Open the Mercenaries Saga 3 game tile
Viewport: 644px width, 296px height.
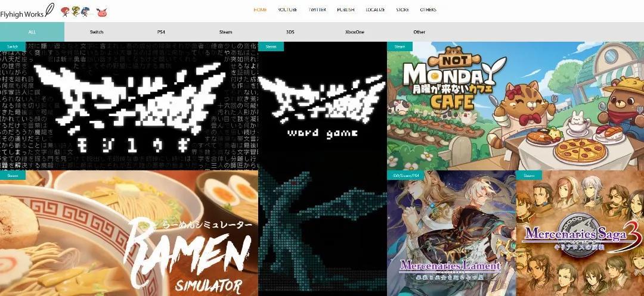(x=580, y=233)
